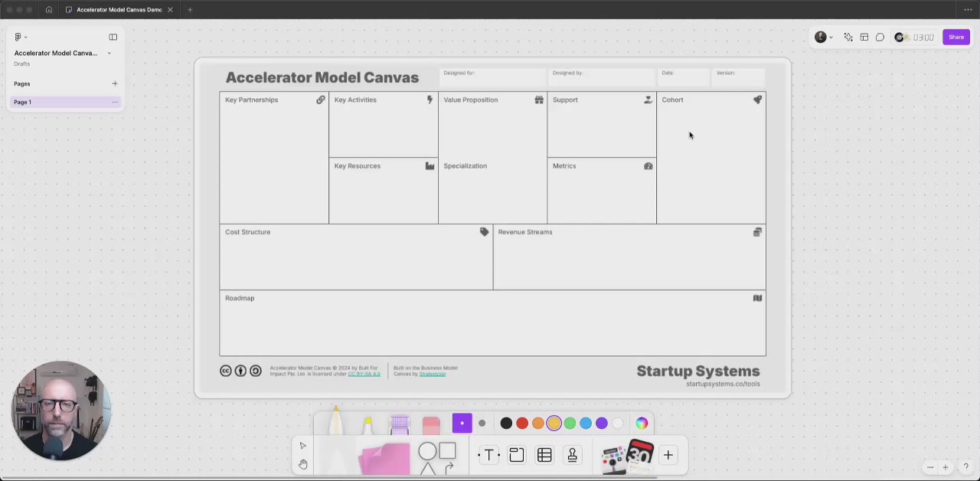Open help question mark button
The height and width of the screenshot is (481, 980).
click(965, 467)
